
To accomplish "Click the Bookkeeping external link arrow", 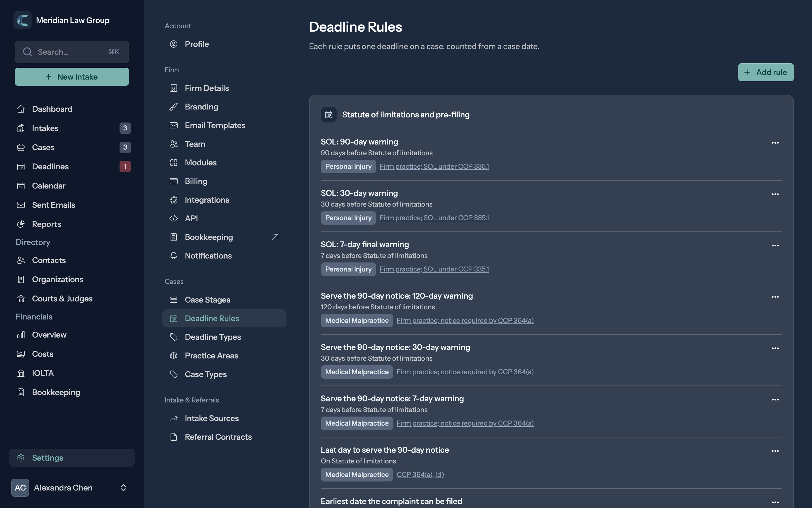I will [275, 237].
